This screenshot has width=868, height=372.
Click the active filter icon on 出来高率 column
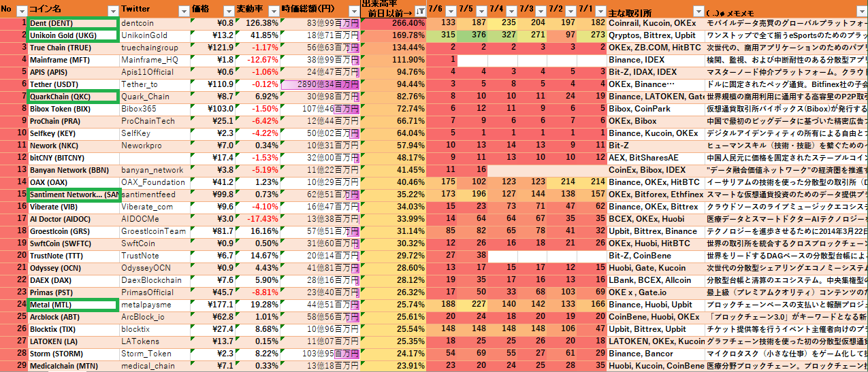tap(420, 12)
